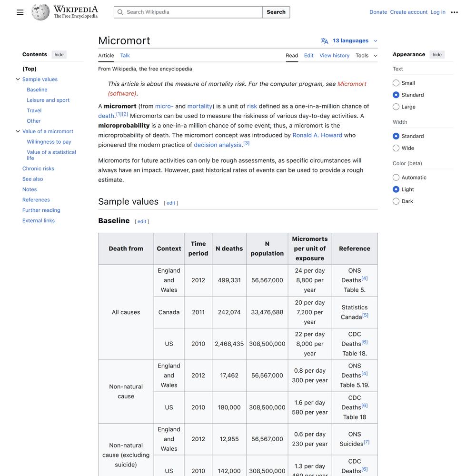Click the language translation icon
This screenshot has height=476, width=476.
(325, 40)
